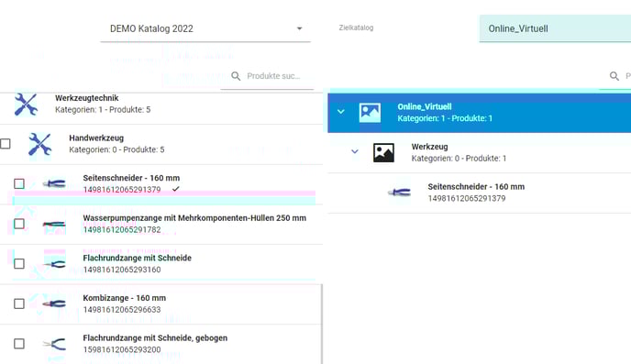The height and width of the screenshot is (364, 631).
Task: Click the Zielkatalog label
Action: pos(356,28)
